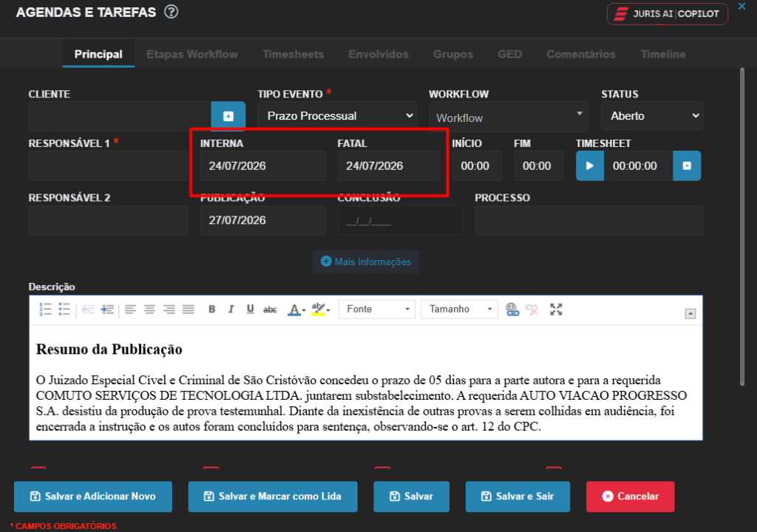Open the Fonte dropdown

pos(377,309)
